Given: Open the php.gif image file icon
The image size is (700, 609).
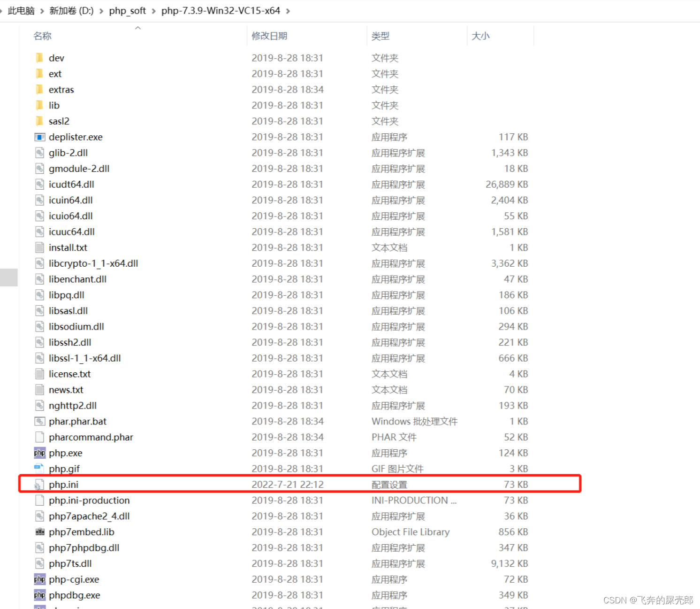Looking at the screenshot, I should pos(39,468).
